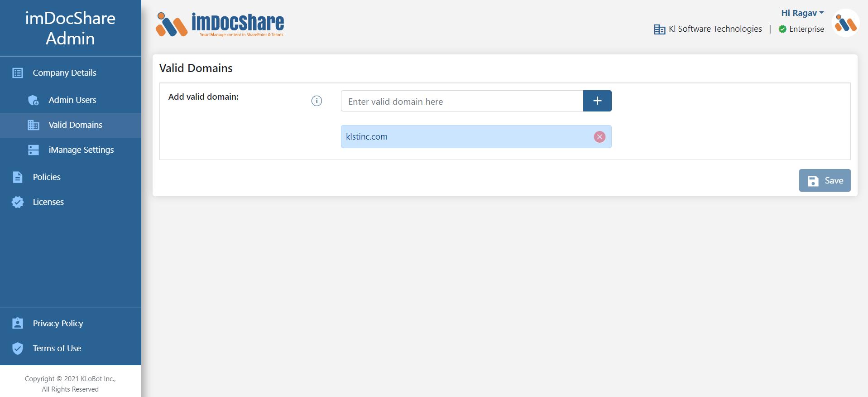This screenshot has height=397, width=868.
Task: Click the info icon beside Add valid domain
Action: (317, 101)
